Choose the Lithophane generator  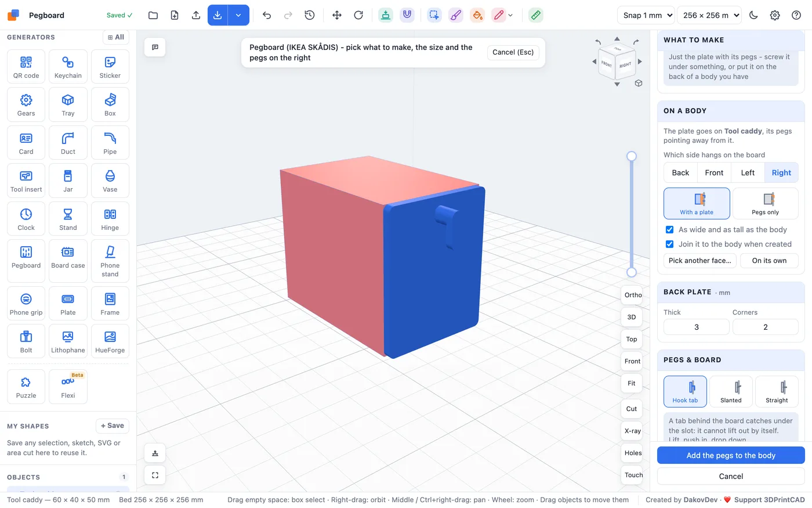(68, 341)
